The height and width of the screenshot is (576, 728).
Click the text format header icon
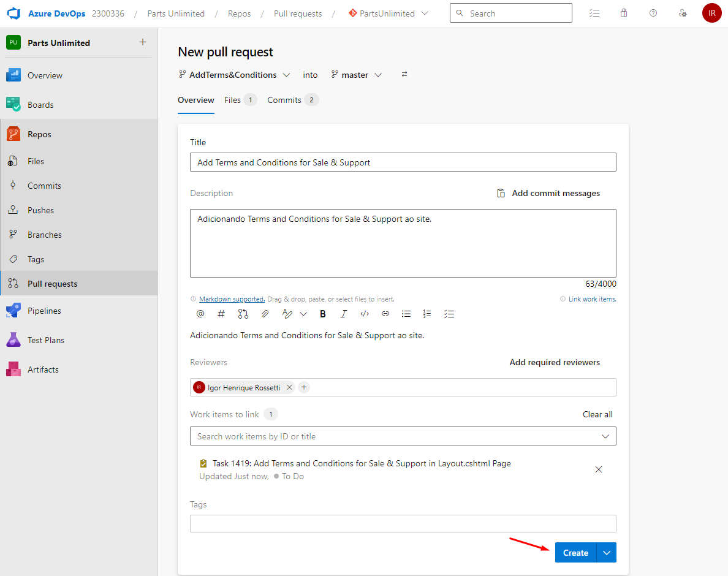pyautogui.click(x=287, y=314)
